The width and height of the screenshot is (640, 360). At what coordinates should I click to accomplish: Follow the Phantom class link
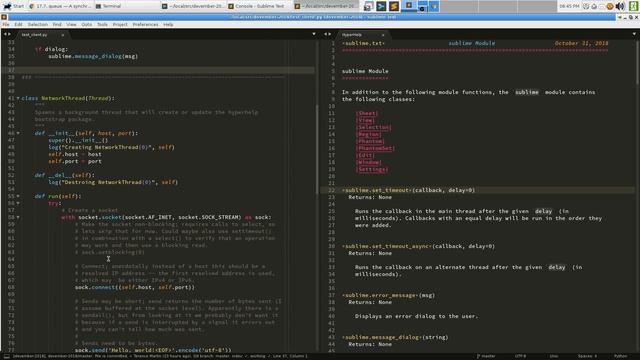pyautogui.click(x=370, y=141)
